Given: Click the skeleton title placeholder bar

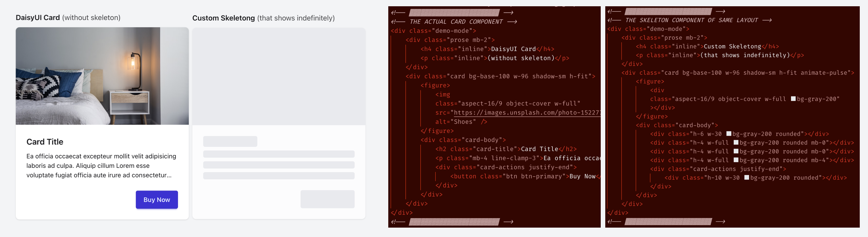Looking at the screenshot, I should 230,141.
